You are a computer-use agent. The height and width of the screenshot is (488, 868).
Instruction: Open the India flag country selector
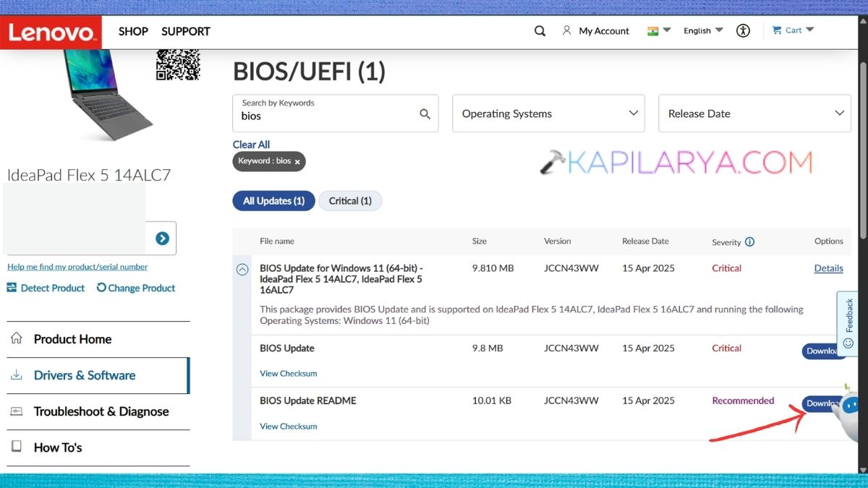click(x=659, y=30)
